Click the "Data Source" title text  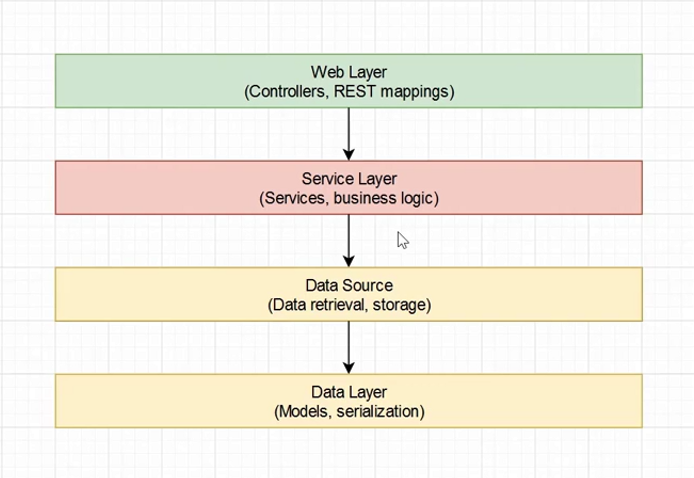pyautogui.click(x=349, y=286)
